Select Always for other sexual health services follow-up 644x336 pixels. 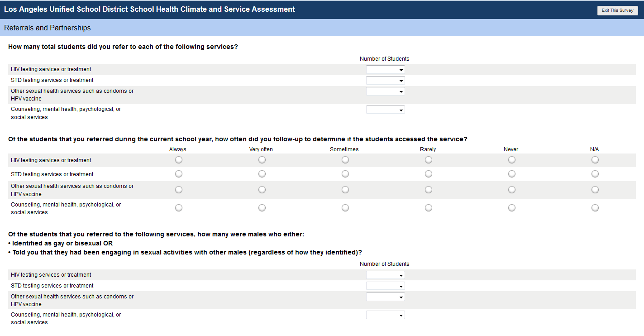click(179, 190)
